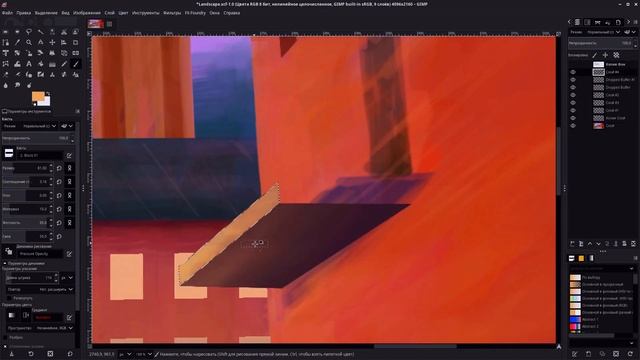640x360 pixels.
Task: Restore tool preset icon at bottom
Action: coord(31,354)
